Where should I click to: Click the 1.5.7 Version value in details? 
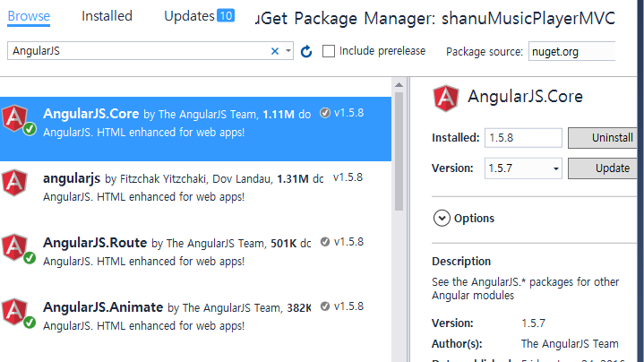pyautogui.click(x=533, y=323)
